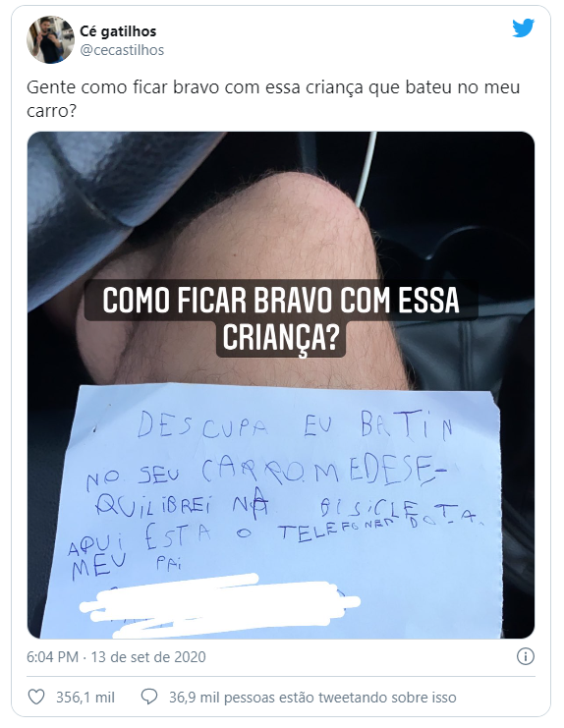Click the reply speech bubble icon
Image resolution: width=564 pixels, height=728 pixels.
(x=149, y=697)
